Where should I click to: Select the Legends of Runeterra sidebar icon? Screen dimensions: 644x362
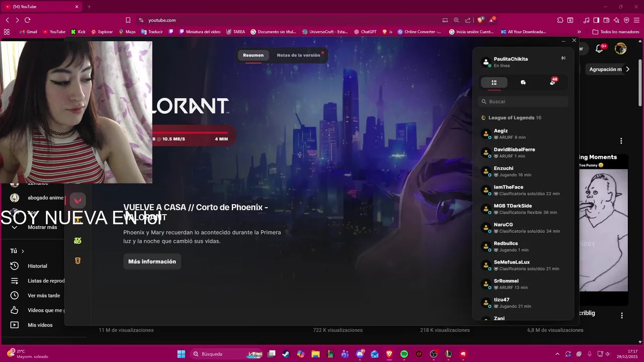point(77,261)
